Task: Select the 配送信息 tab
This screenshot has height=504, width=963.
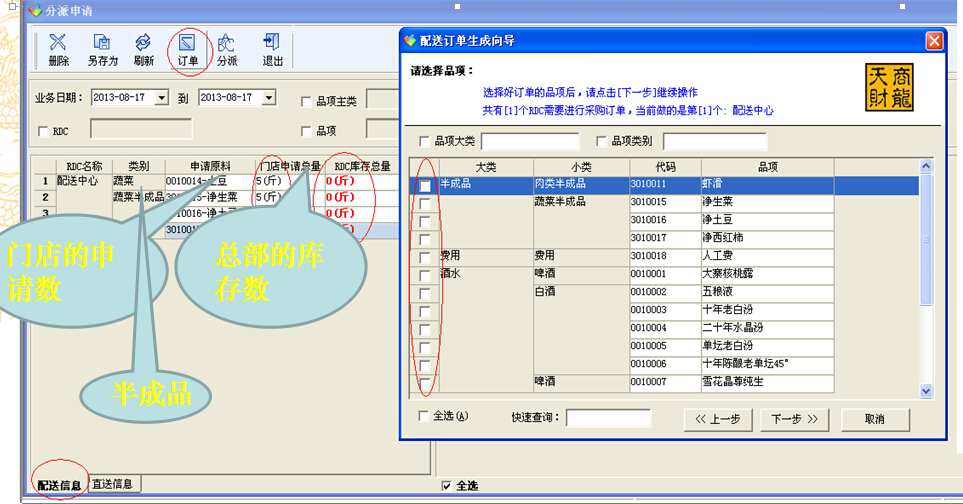Action: (x=59, y=485)
